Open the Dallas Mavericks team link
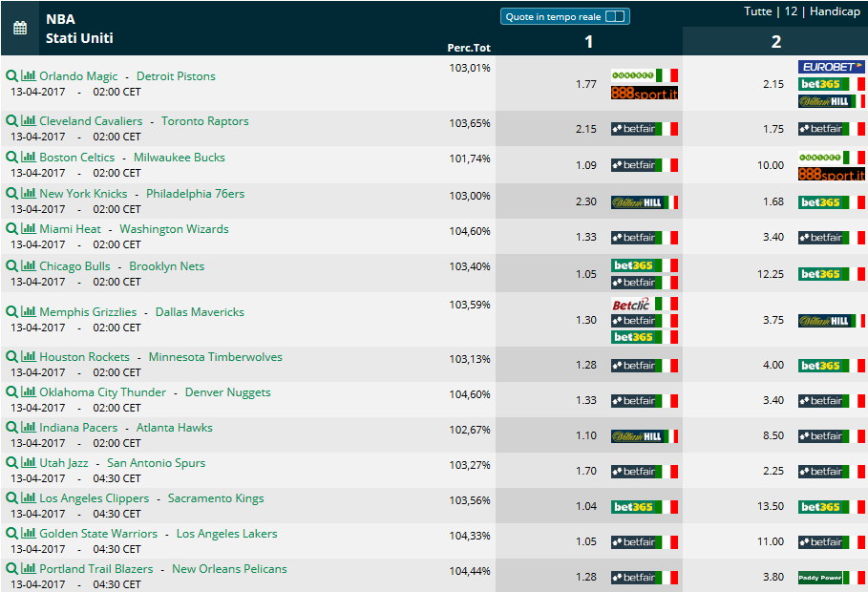Screen dimensions: 868x592 [x=200, y=312]
